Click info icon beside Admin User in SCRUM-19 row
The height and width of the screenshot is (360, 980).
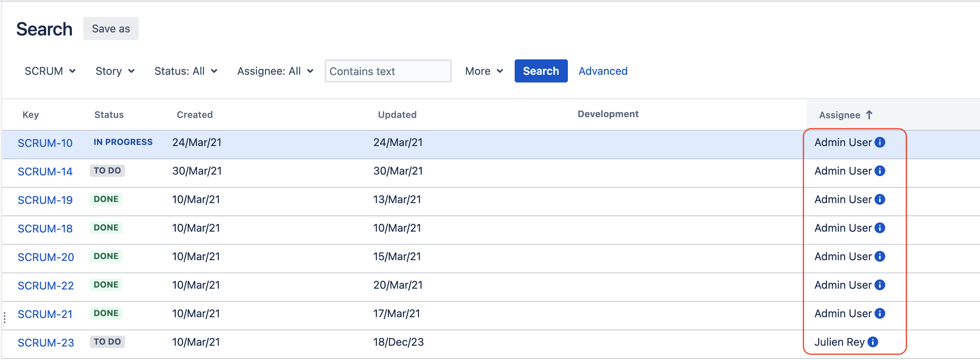880,199
